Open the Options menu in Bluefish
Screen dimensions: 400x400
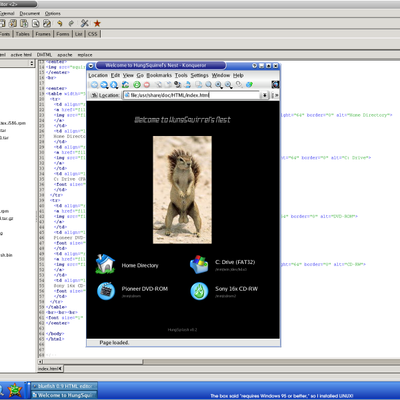coord(53,13)
